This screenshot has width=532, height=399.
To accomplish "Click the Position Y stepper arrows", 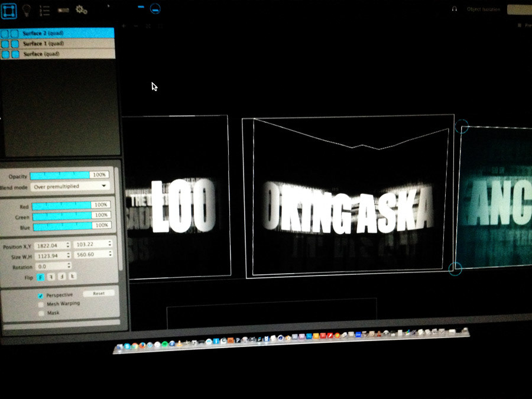I will 110,244.
